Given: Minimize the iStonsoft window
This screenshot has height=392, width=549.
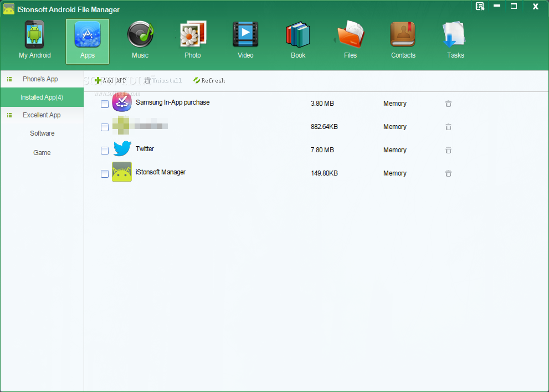Looking at the screenshot, I should click(497, 6).
